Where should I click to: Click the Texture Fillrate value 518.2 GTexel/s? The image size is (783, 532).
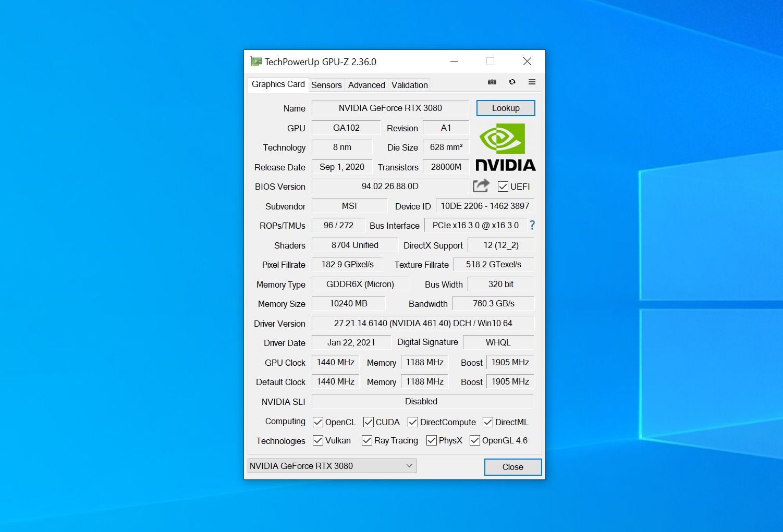click(x=494, y=264)
